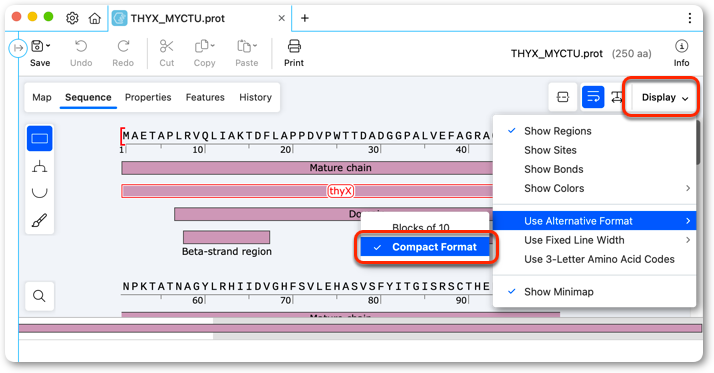
Task: Expand Use Fixed Line Width submenu
Action: pyautogui.click(x=594, y=240)
